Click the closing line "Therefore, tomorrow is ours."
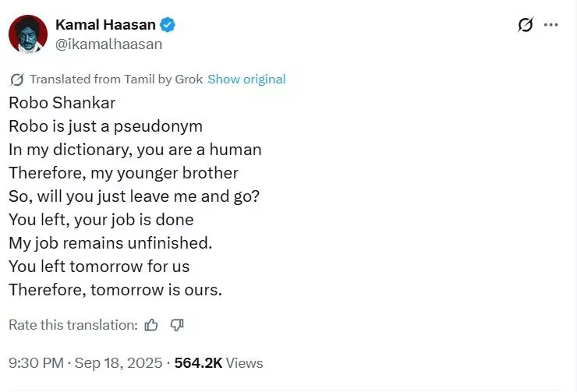The height and width of the screenshot is (392, 577). [x=115, y=290]
